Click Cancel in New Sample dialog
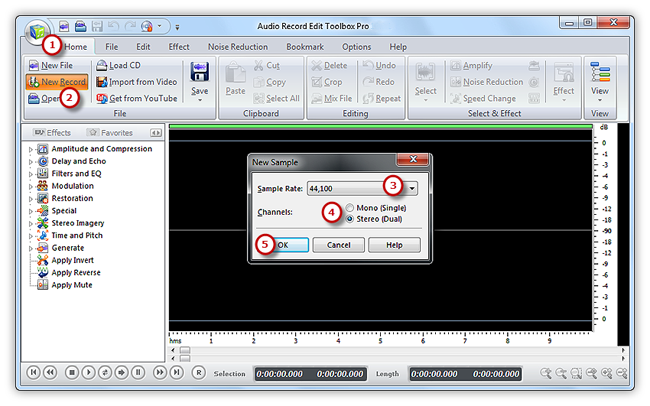This screenshot has width=650, height=406. [x=338, y=245]
